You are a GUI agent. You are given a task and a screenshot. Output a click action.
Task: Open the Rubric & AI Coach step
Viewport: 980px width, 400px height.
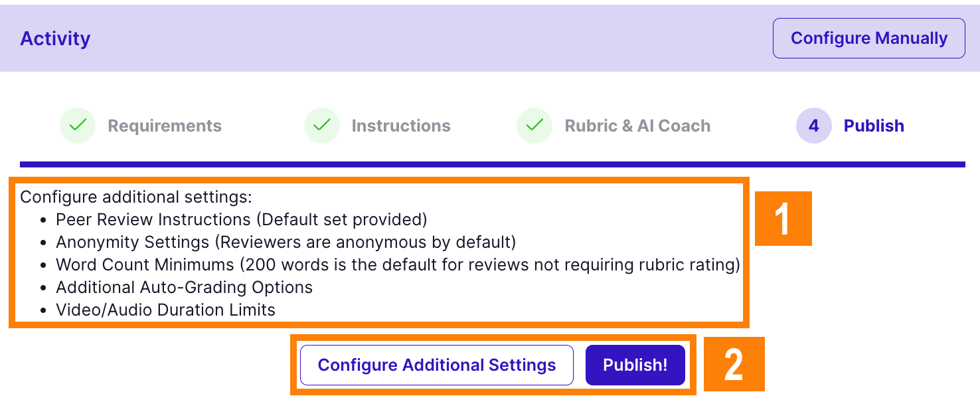(638, 126)
